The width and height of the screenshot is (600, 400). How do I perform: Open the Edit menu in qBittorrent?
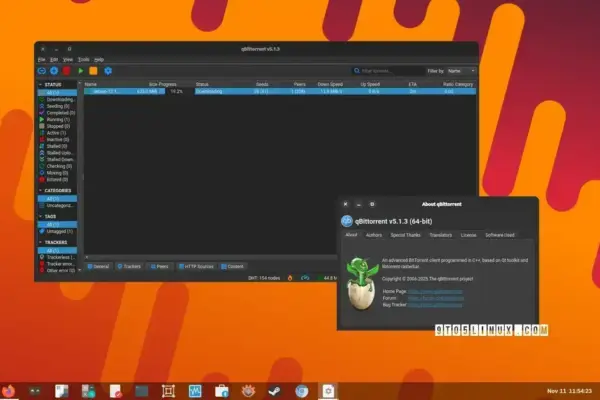(54, 60)
